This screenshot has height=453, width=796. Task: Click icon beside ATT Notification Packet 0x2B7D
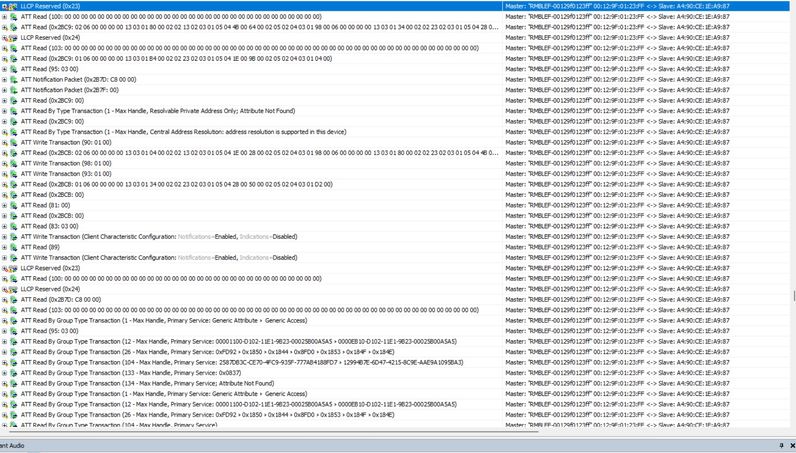14,79
